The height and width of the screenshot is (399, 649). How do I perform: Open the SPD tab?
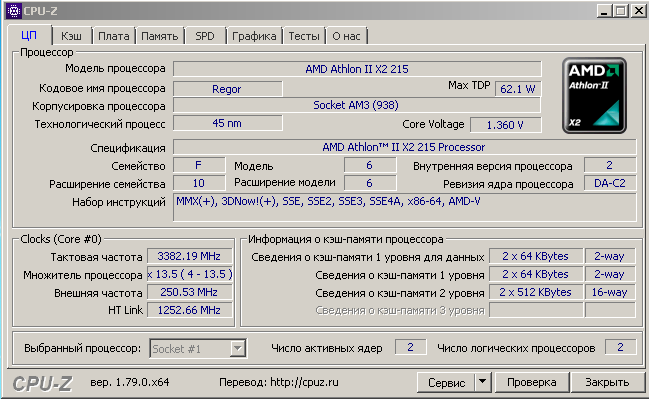pyautogui.click(x=205, y=36)
